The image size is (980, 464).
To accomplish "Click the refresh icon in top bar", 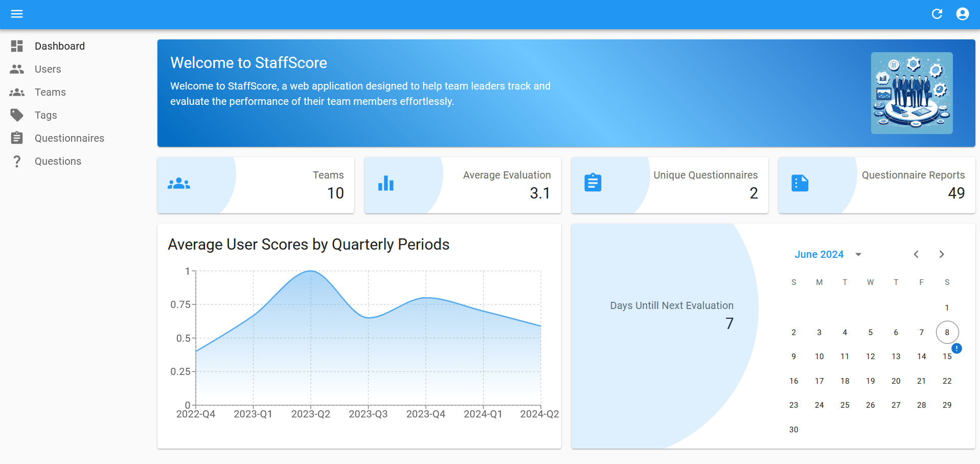I will tap(937, 14).
